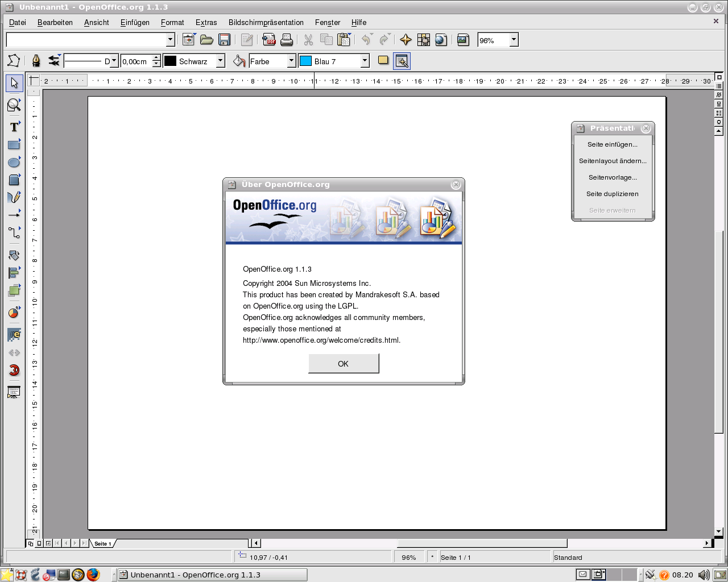Click the Save document floppy icon

click(224, 40)
